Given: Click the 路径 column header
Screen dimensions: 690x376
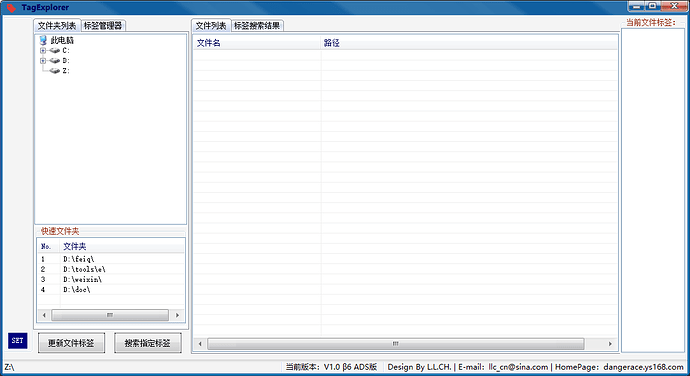Looking at the screenshot, I should (469, 43).
